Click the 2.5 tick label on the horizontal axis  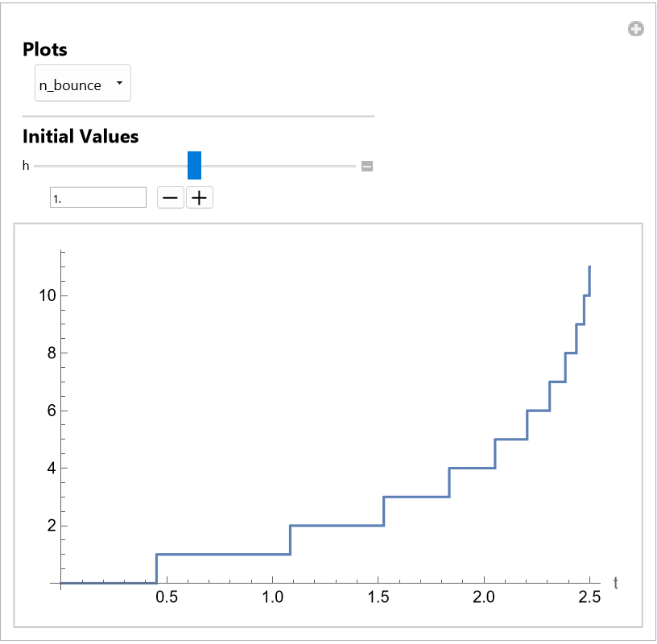point(589,600)
